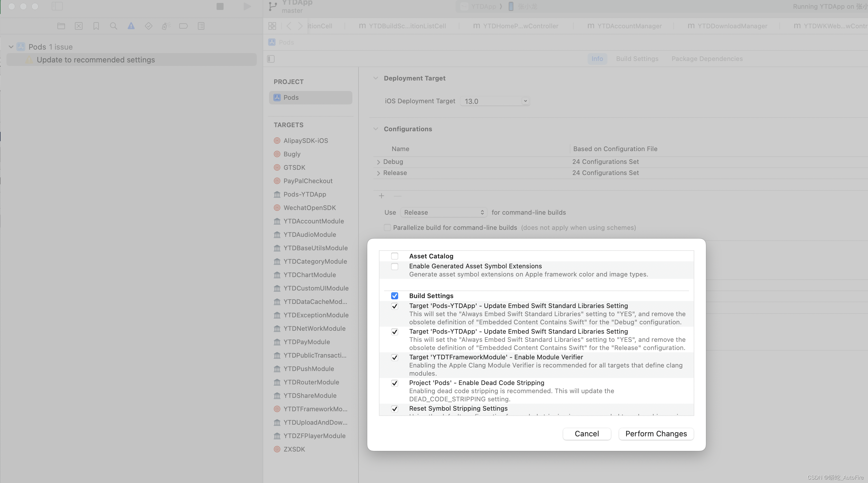Viewport: 868px width, 483px height.
Task: Select the YTDPayModule target
Action: tap(306, 342)
